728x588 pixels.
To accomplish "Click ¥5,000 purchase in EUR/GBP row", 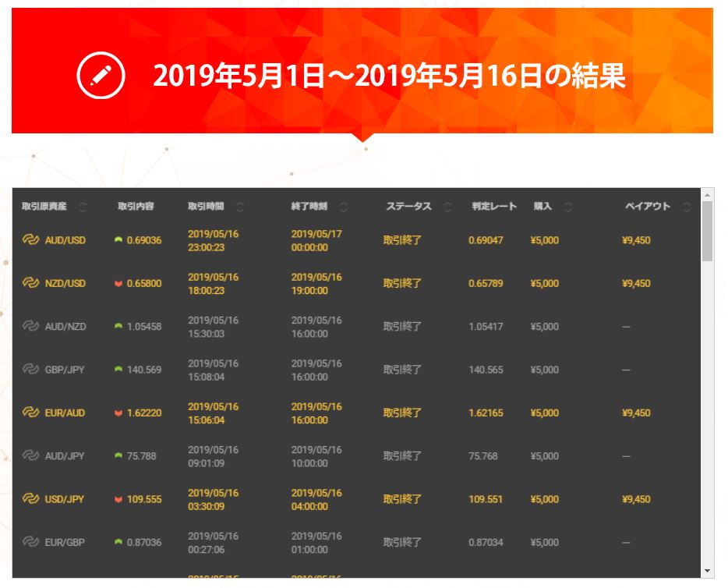I will coord(545,543).
